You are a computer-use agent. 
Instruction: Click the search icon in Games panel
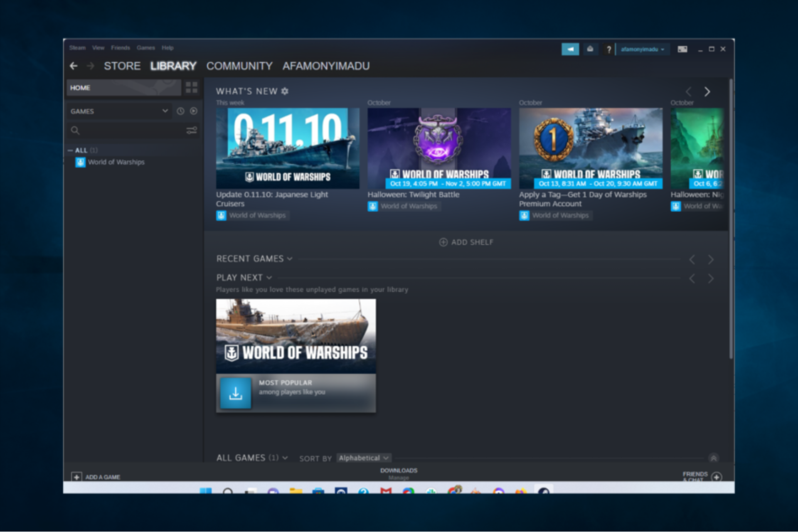coord(75,129)
